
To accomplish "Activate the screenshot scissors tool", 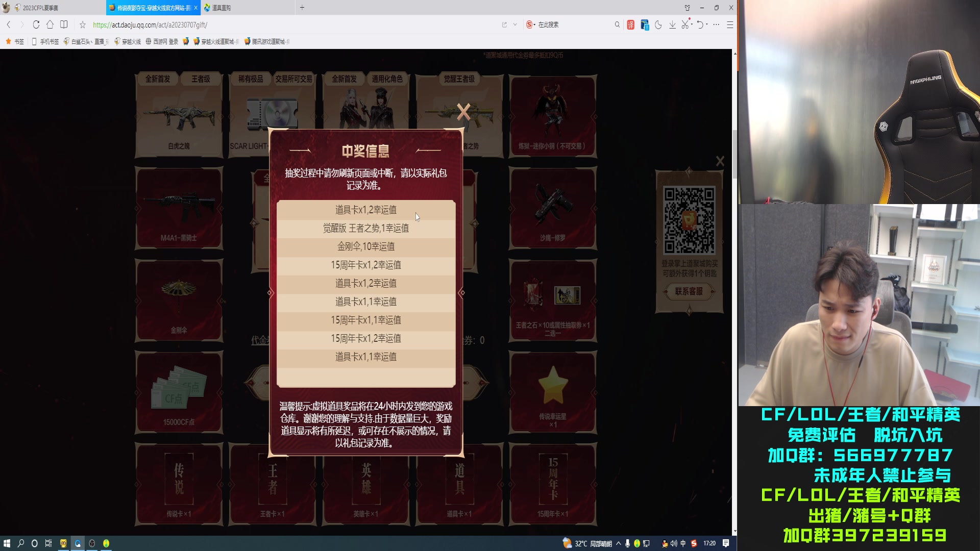I will coord(684,24).
